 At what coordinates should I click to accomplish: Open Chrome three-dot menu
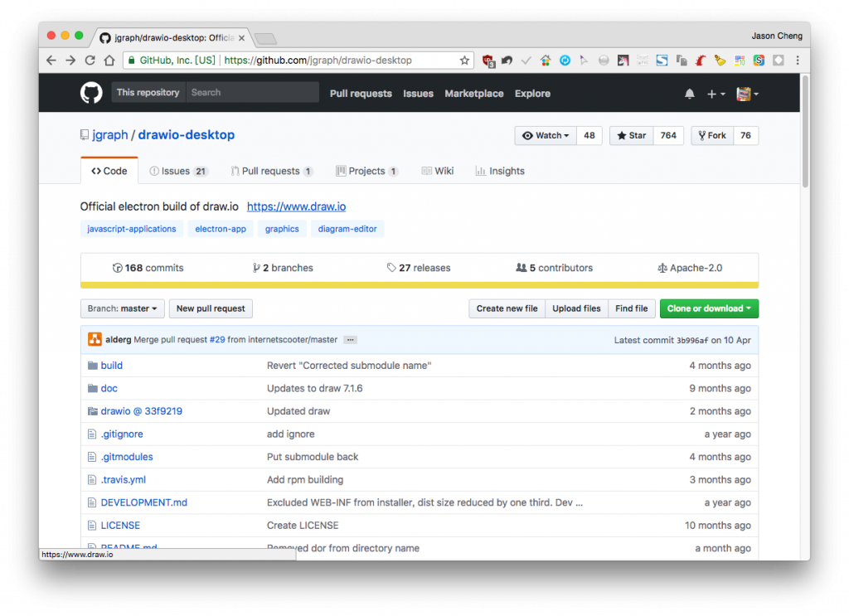798,60
